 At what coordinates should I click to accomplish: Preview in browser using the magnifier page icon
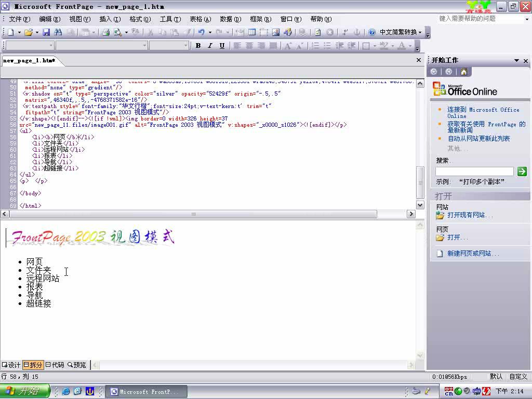[118, 32]
